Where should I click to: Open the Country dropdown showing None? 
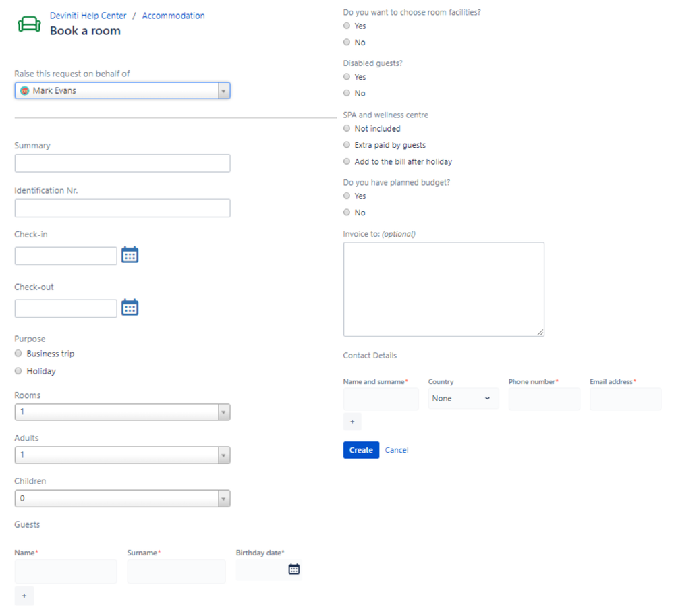tap(463, 398)
